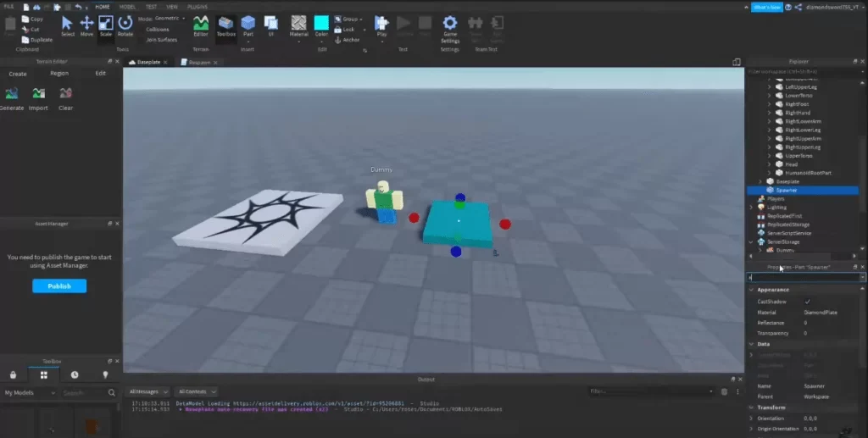Collapse the ServerStorage tree node
This screenshot has width=868, height=438.
(x=751, y=241)
